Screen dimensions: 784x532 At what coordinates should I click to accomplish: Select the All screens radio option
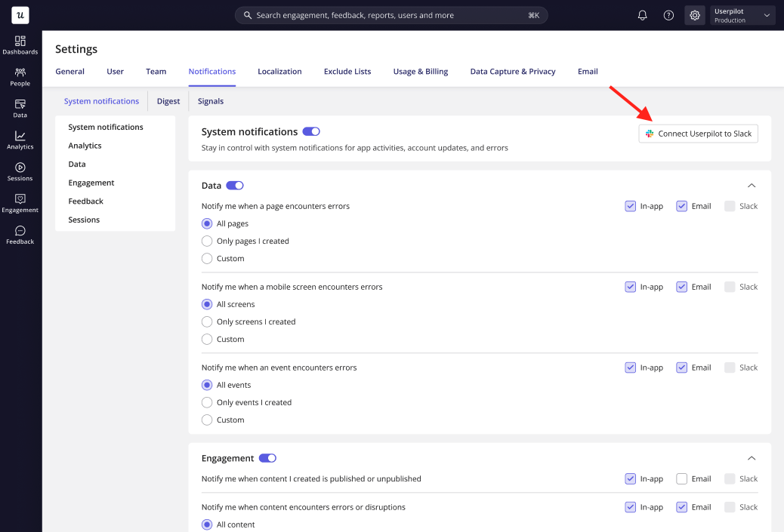206,304
